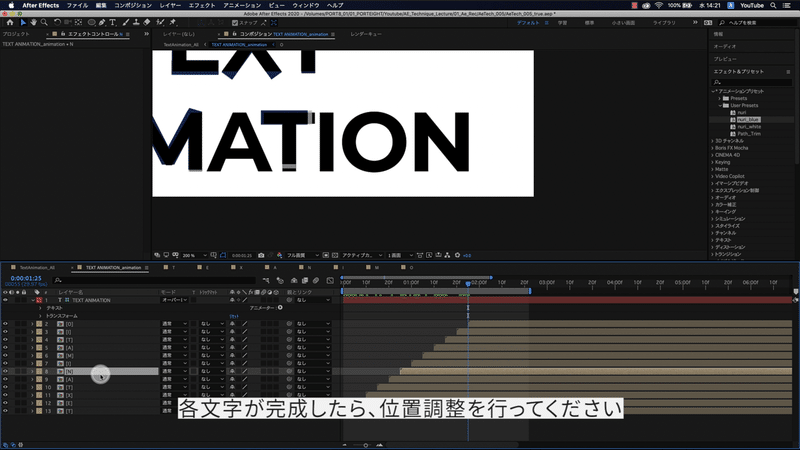Screen dimensions: 800x450
Task: Click the timeline zoom slider at bottom
Action: click(365, 445)
